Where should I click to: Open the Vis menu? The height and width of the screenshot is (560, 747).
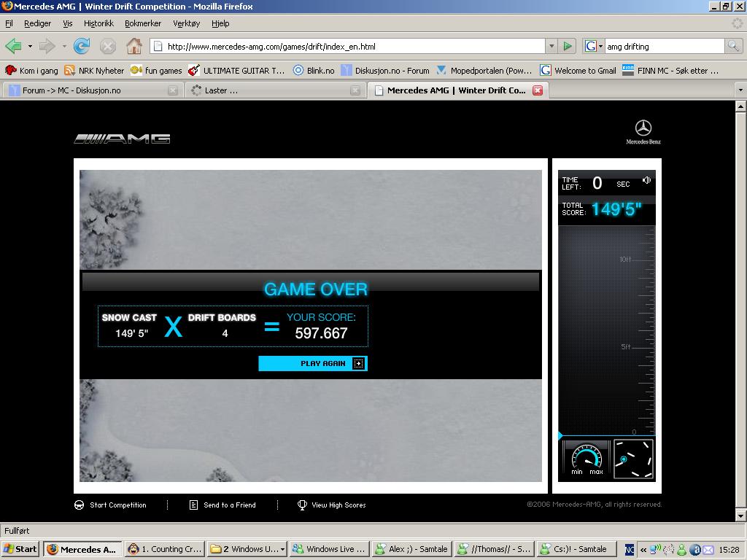point(68,23)
